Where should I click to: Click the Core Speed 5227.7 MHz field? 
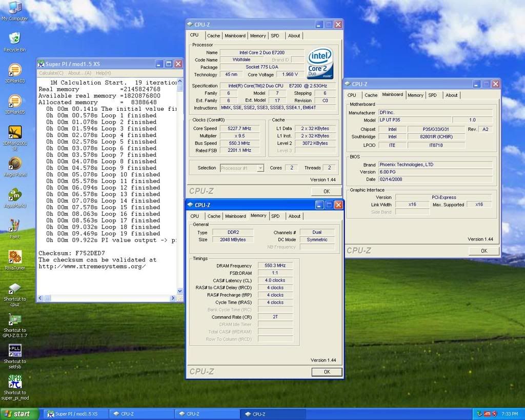coord(239,129)
